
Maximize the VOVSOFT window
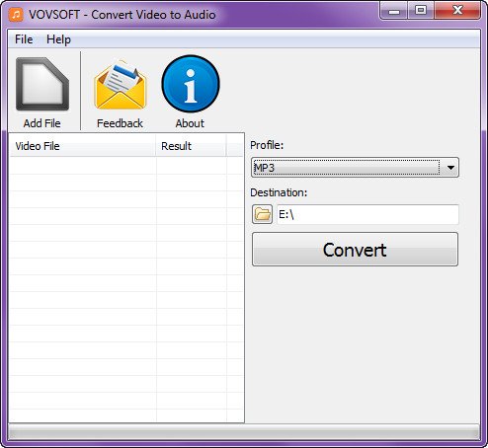point(421,11)
